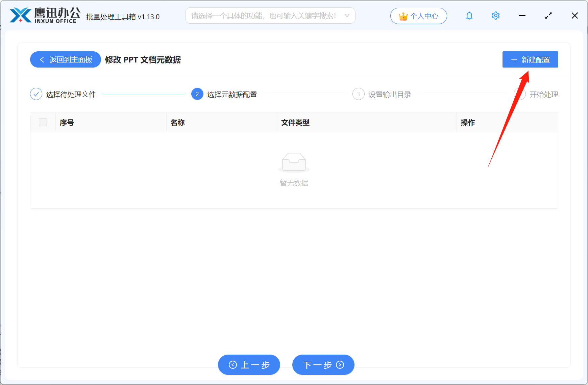Click the empty-data inbox icon
This screenshot has width=588, height=385.
click(x=294, y=162)
